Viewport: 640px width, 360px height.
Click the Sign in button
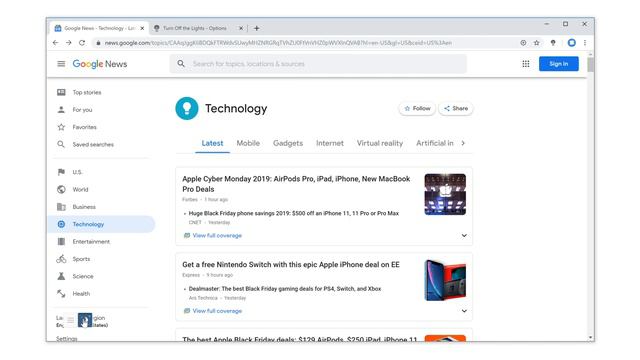[x=558, y=64]
